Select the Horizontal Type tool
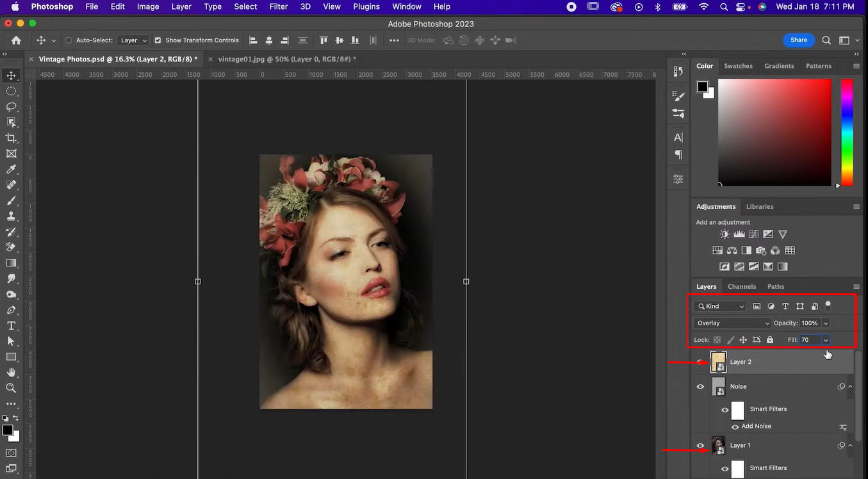 11,325
